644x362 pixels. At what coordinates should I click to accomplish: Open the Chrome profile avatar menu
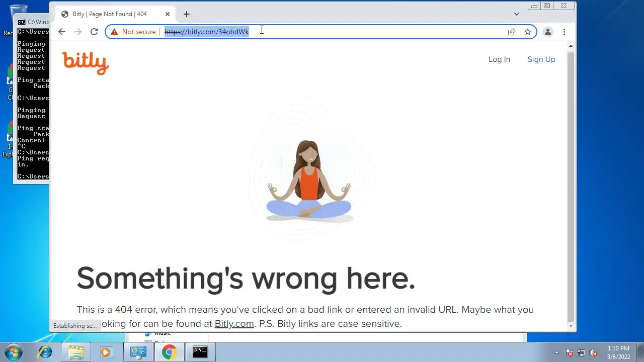pyautogui.click(x=548, y=32)
